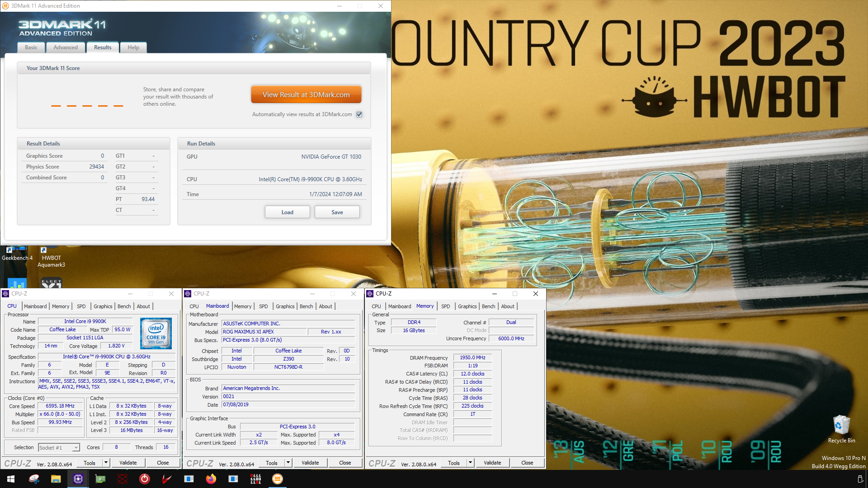
Task: Open the blue bar chart desktop icon
Action: pos(17,284)
